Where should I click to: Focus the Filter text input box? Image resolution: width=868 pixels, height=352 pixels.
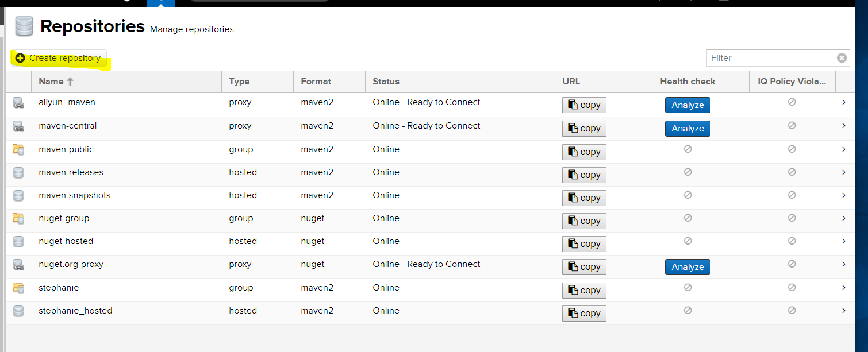click(x=770, y=58)
